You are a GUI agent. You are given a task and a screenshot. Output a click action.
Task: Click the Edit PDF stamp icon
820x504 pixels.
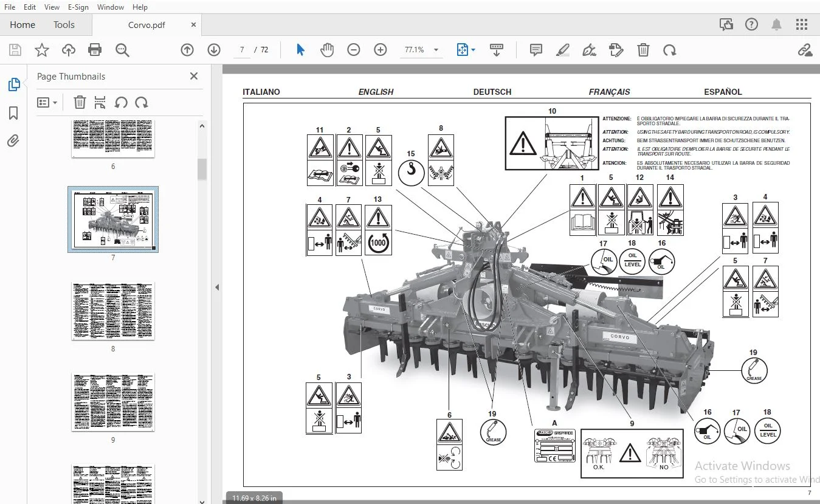pos(616,50)
